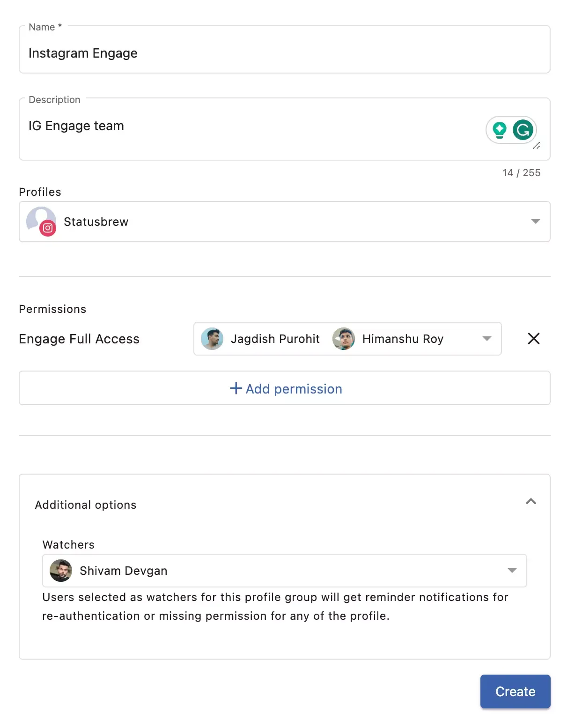
Task: Click the Add permission text
Action: click(x=294, y=389)
